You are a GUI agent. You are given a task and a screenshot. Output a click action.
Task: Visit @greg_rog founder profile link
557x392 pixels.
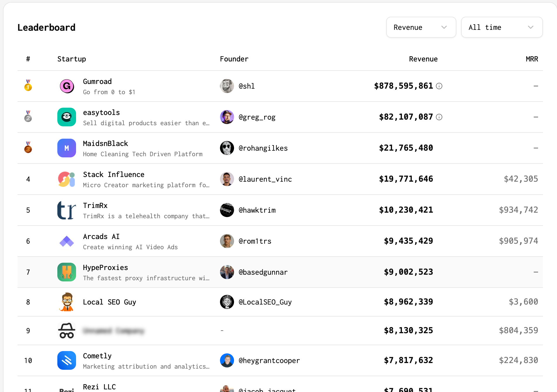tap(257, 117)
